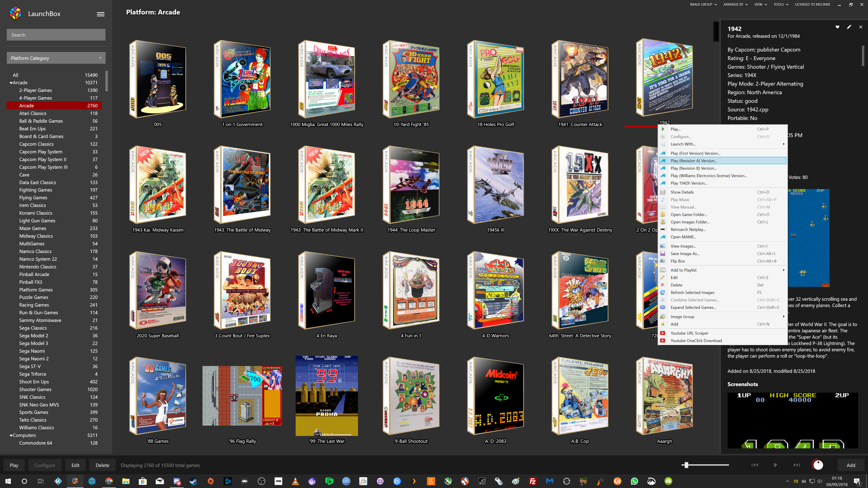This screenshot has height=488, width=868.
Task: Click the Youtube OneClick Download icon
Action: (663, 340)
